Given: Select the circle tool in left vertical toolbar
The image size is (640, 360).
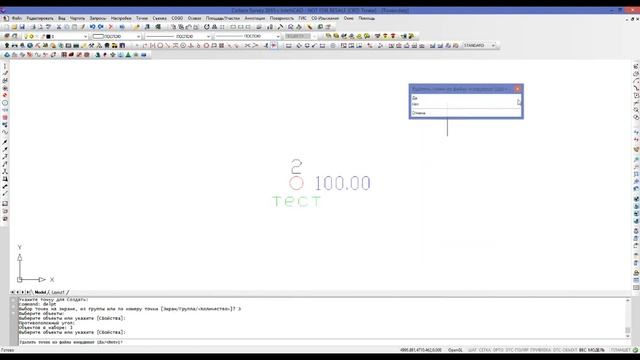Looking at the screenshot, I should (x=5, y=103).
